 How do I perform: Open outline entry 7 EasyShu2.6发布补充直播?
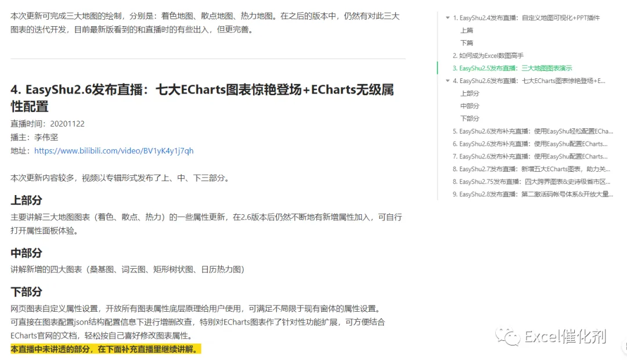(x=530, y=156)
